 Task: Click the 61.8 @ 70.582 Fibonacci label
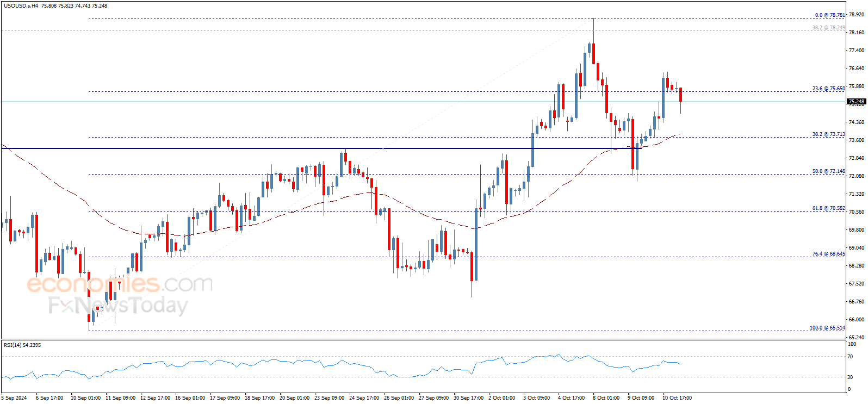point(829,208)
